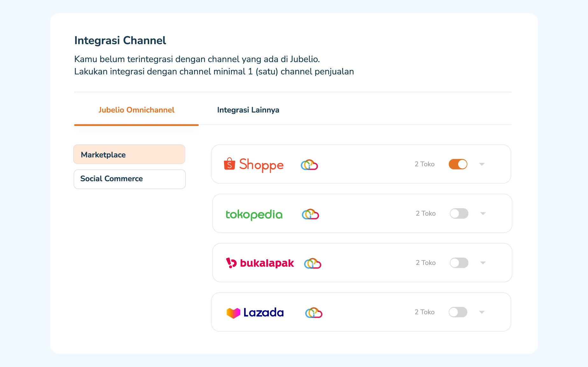Select the Jubelio Omnichannel tab
588x367 pixels.
136,110
